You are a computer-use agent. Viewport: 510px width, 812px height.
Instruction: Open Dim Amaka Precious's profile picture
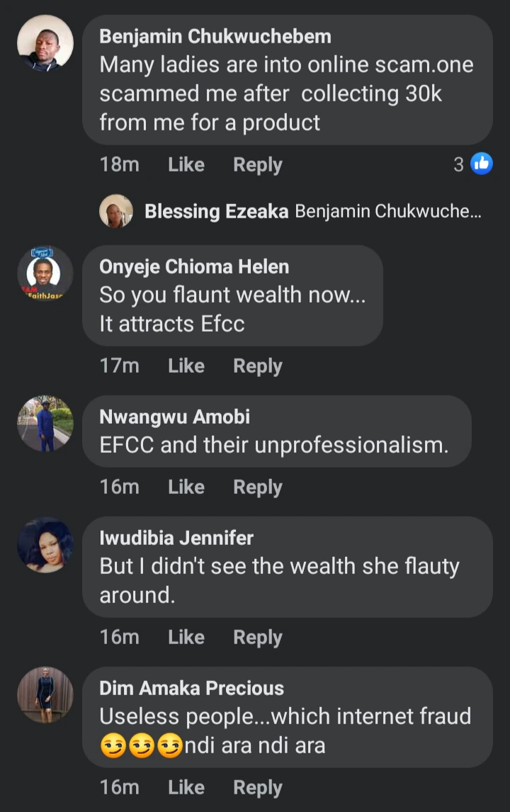point(45,695)
